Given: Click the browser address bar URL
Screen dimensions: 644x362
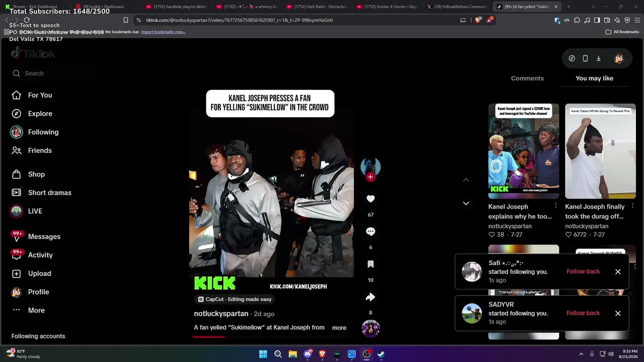Looking at the screenshot, I should [239, 20].
